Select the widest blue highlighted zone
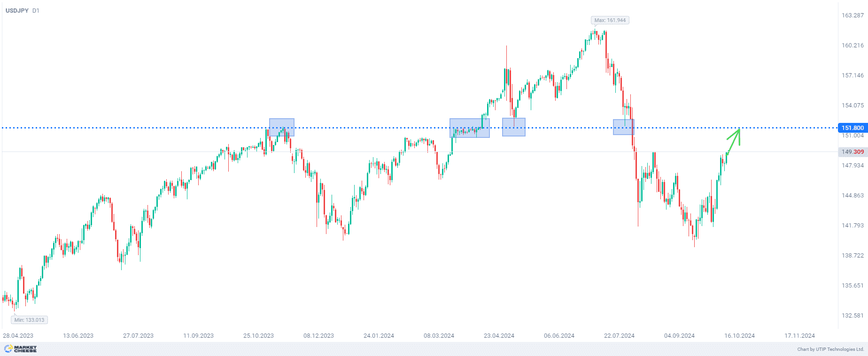Screen dimensions: 868x356 (x=470, y=128)
